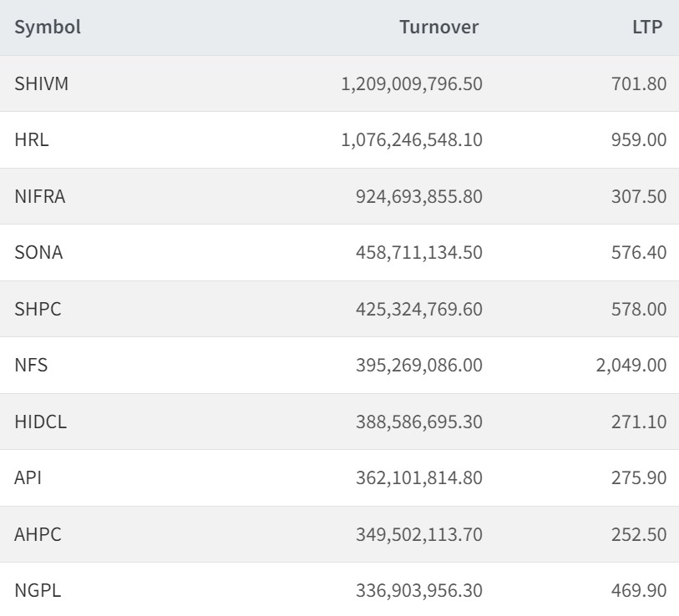Click NFS LTP value 2,049.00
Screen dimensions: 679x616
tap(631, 365)
